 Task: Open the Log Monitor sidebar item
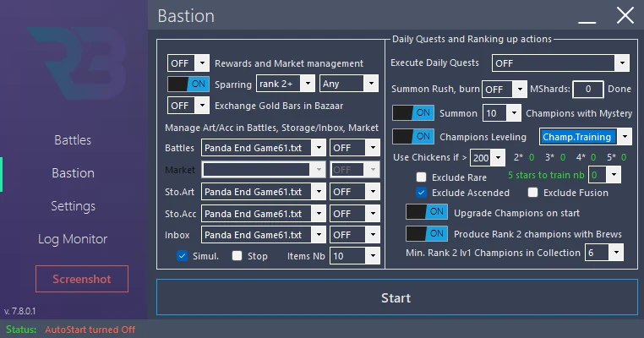[x=73, y=239]
